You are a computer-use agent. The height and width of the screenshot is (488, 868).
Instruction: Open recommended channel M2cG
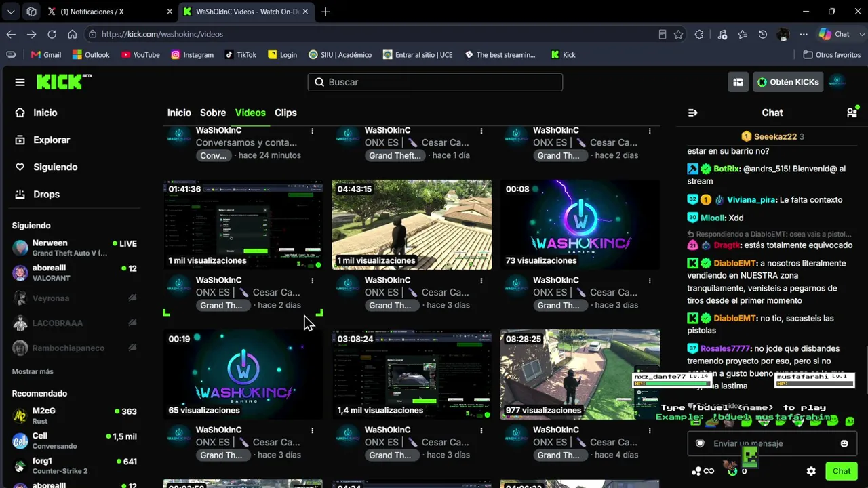pyautogui.click(x=75, y=415)
